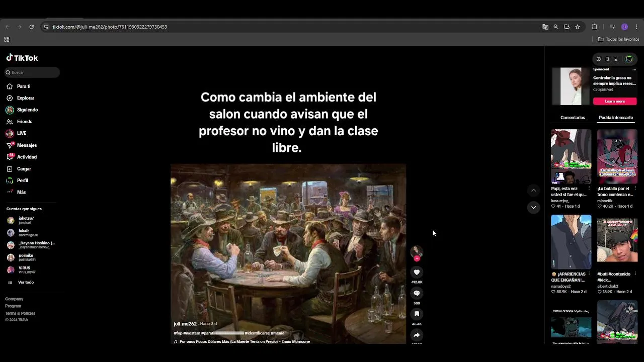644x362 pixels.
Task: Click in the Buscar search field
Action: (x=33, y=72)
